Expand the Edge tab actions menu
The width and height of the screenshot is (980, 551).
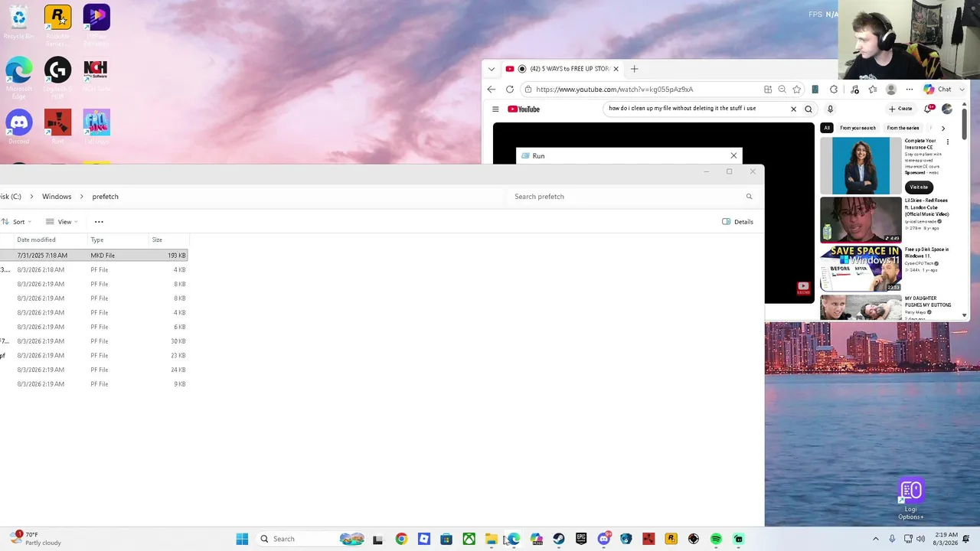click(492, 69)
